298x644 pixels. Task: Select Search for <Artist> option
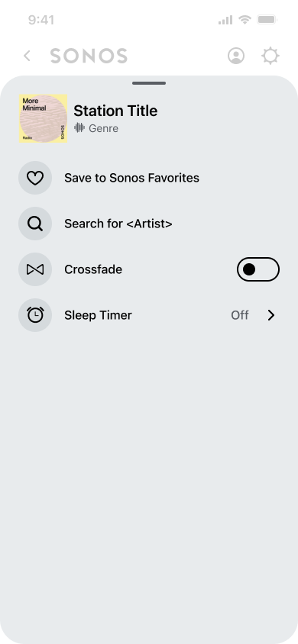(118, 224)
